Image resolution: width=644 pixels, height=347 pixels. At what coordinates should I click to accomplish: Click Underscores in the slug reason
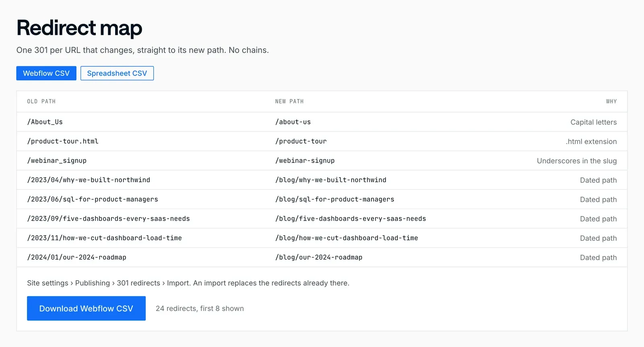[577, 161]
